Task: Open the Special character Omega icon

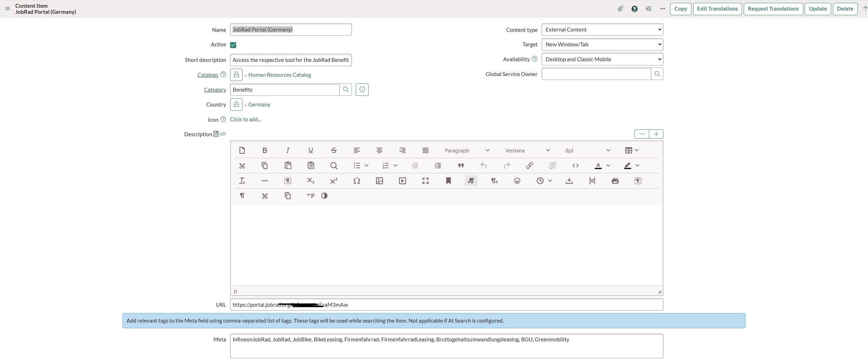Action: 357,181
